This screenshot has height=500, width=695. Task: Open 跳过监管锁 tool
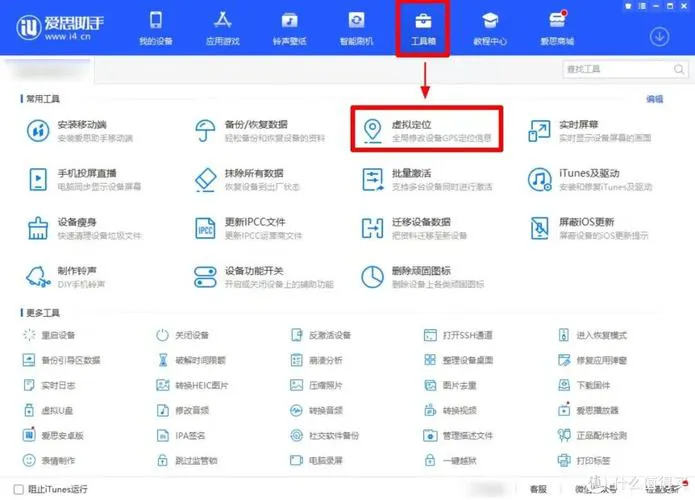coord(187,461)
